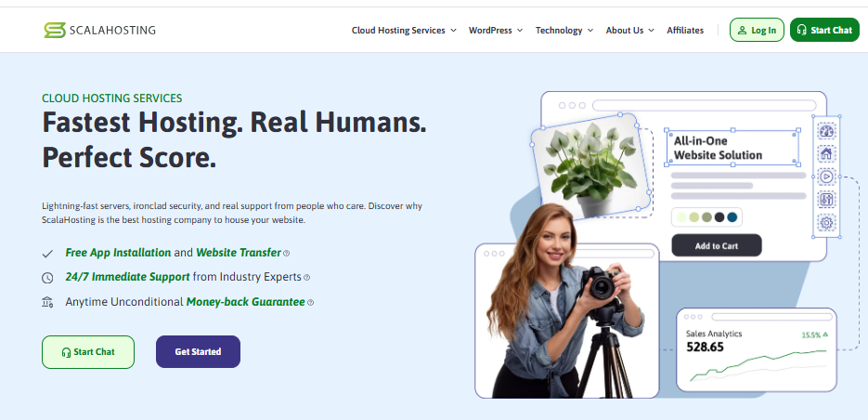Viewport: 868px width, 420px height.
Task: Click the potted plant image
Action: pyautogui.click(x=589, y=168)
